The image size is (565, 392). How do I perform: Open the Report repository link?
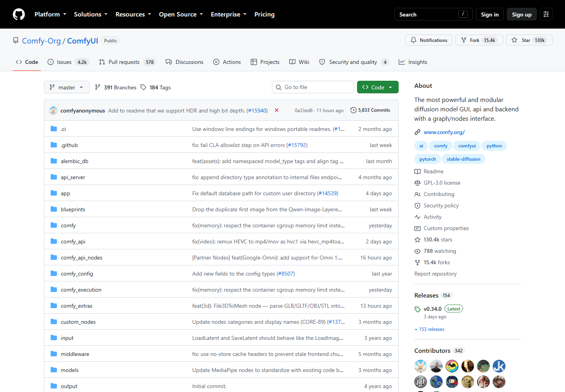coord(436,274)
